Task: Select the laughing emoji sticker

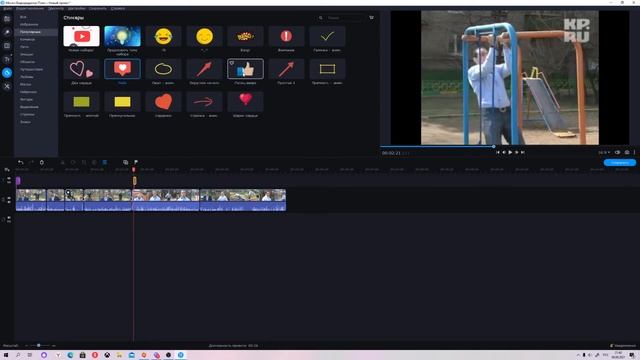Action: click(x=163, y=36)
